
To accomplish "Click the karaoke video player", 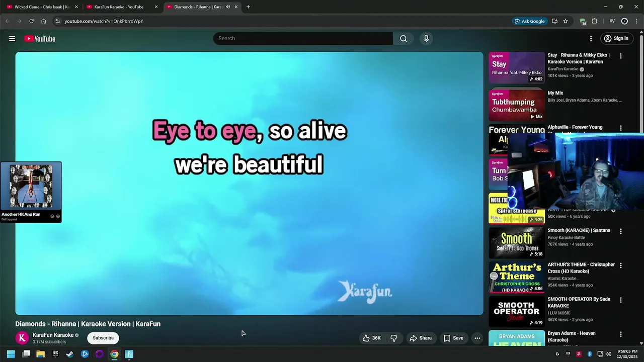I will pos(249,184).
